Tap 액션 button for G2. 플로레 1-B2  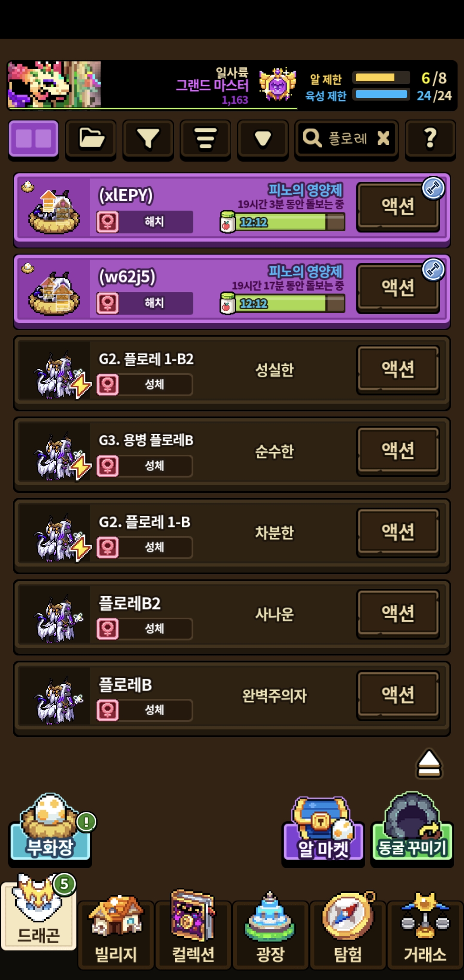398,369
